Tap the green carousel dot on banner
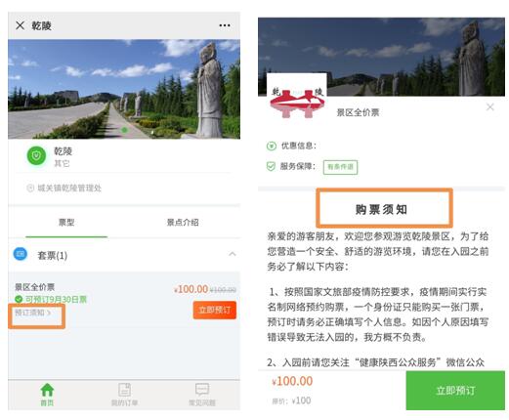Image resolution: width=509 pixels, height=420 pixels. 124,130
